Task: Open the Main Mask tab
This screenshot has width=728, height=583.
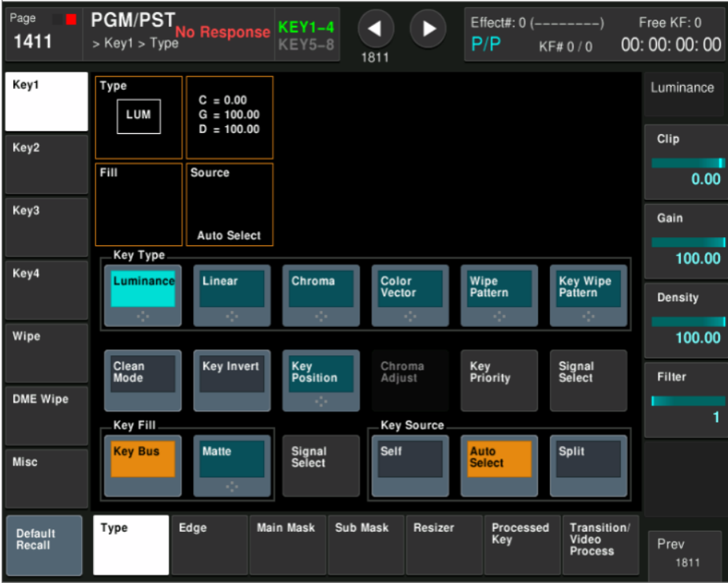Action: [287, 544]
